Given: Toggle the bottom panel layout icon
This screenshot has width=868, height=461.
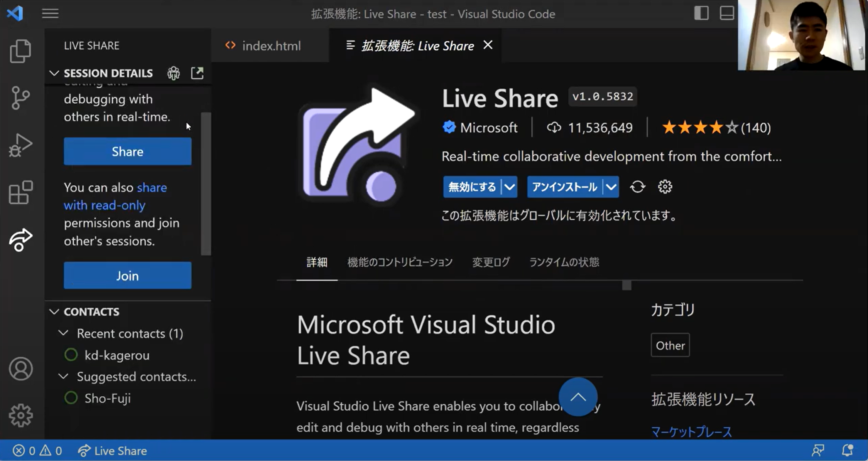Looking at the screenshot, I should pos(727,13).
